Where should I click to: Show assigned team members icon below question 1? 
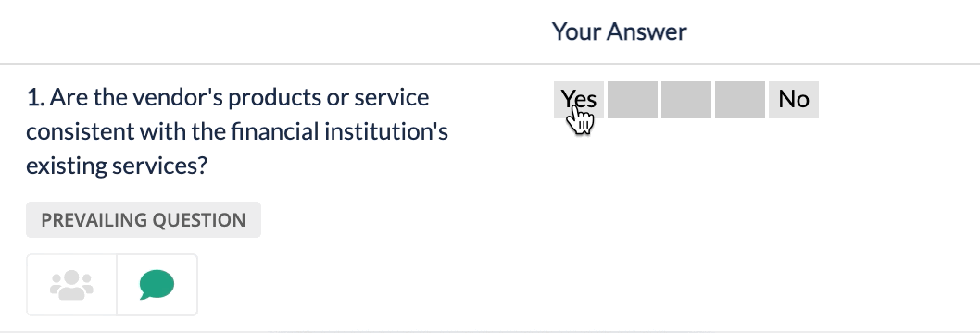71,285
